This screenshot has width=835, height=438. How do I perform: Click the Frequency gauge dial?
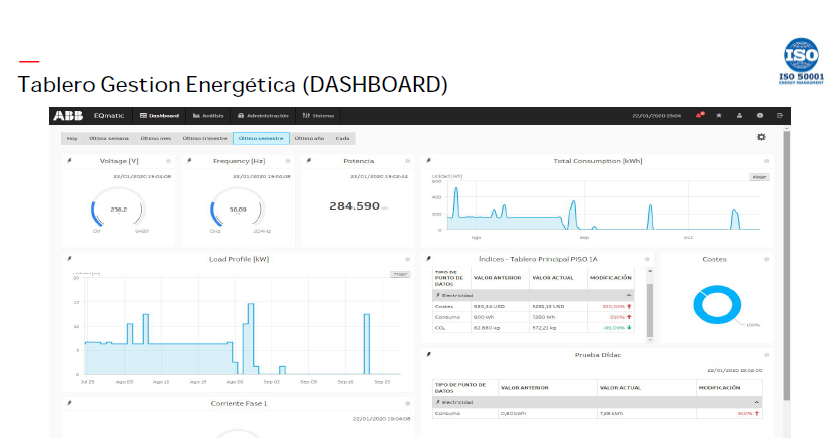tap(238, 209)
